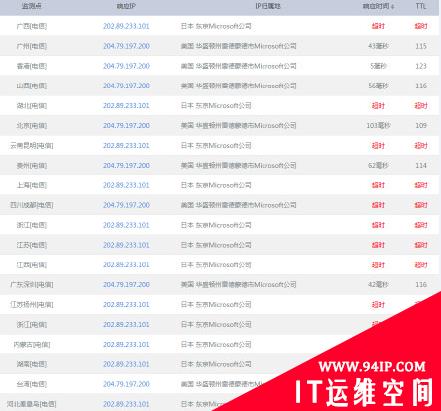
Task: Open the IP link in the 河北秦皇岛[电信] row
Action: point(126,404)
